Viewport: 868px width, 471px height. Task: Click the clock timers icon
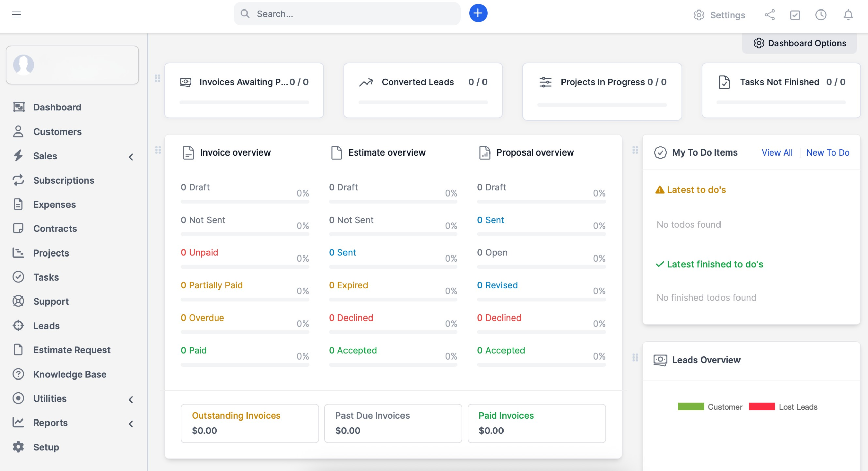coord(821,15)
